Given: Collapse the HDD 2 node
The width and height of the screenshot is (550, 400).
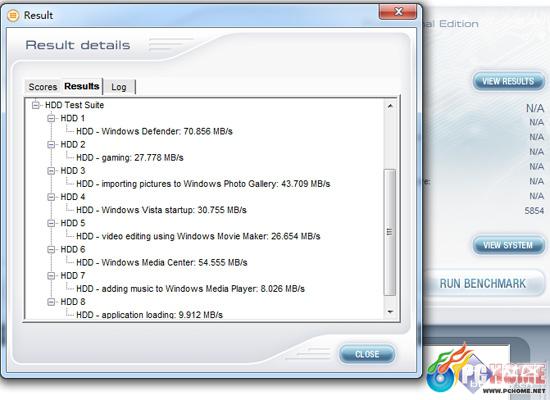Looking at the screenshot, I should pos(51,145).
